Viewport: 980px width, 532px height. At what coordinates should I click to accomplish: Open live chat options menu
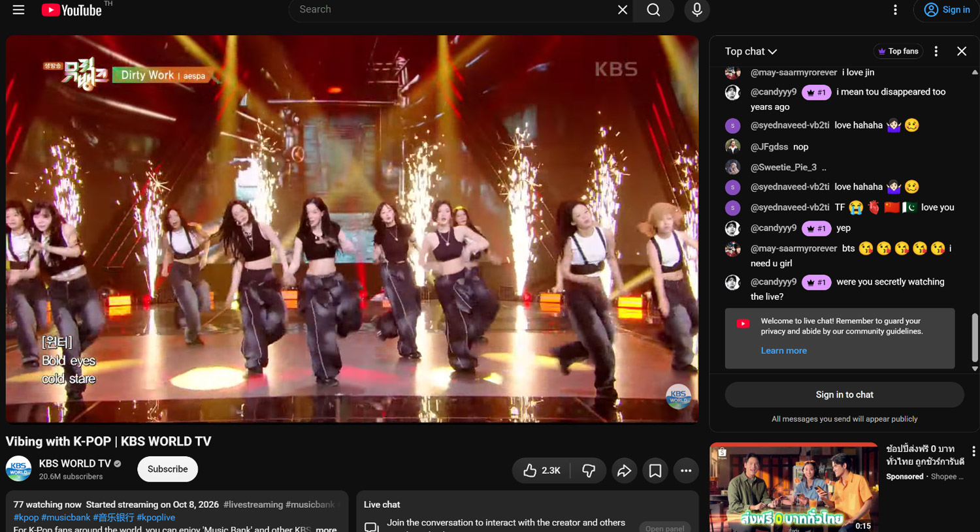tap(936, 52)
